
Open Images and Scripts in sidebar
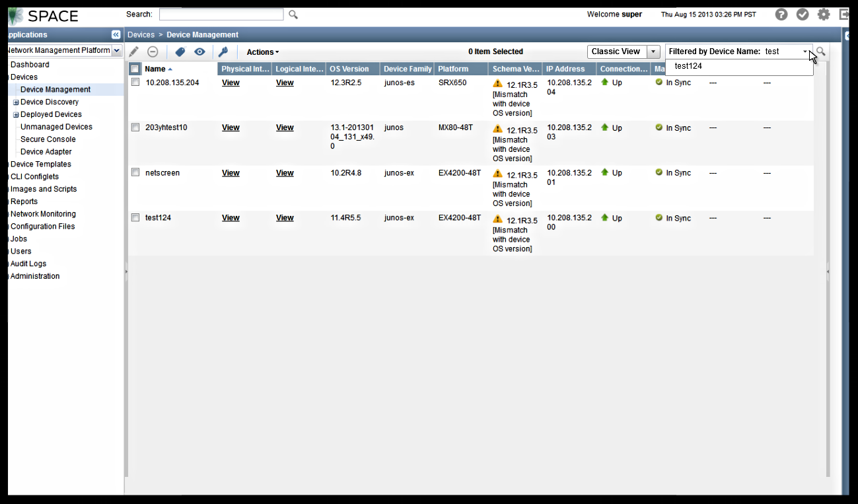[44, 189]
